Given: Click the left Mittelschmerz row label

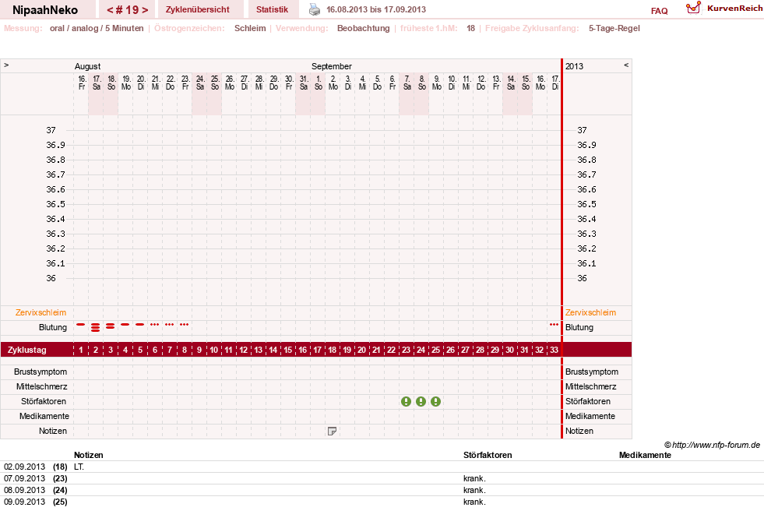Looking at the screenshot, I should pos(41,386).
